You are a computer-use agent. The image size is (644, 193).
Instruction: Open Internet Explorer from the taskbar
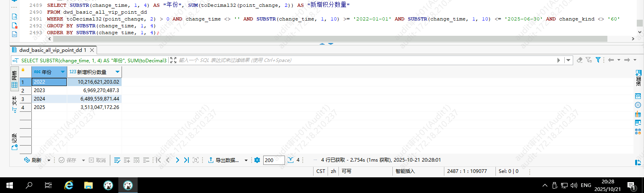69,185
